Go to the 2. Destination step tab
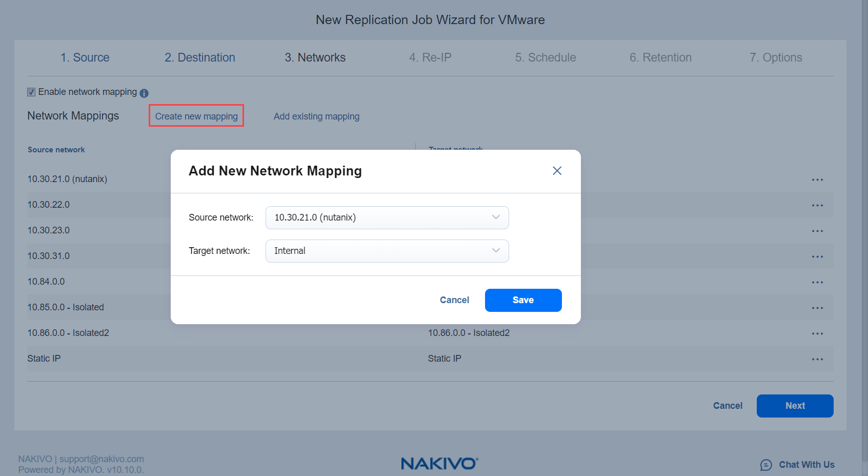Viewport: 868px width, 476px height. [x=200, y=57]
